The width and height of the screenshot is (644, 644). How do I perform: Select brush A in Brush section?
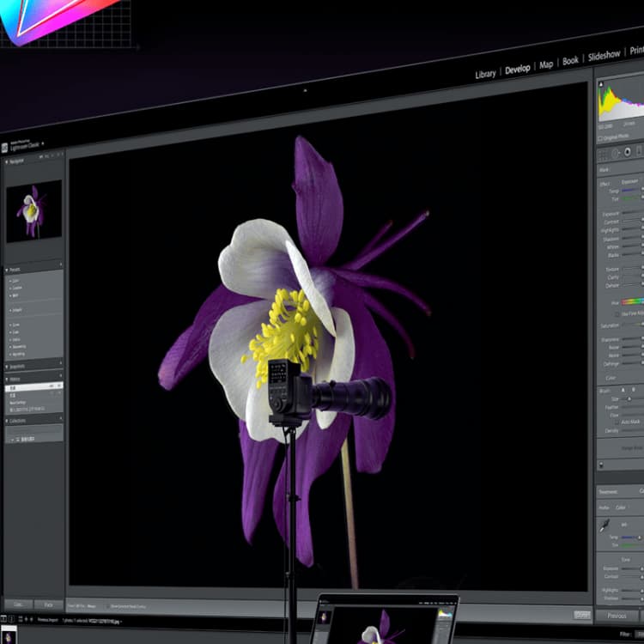pyautogui.click(x=623, y=389)
